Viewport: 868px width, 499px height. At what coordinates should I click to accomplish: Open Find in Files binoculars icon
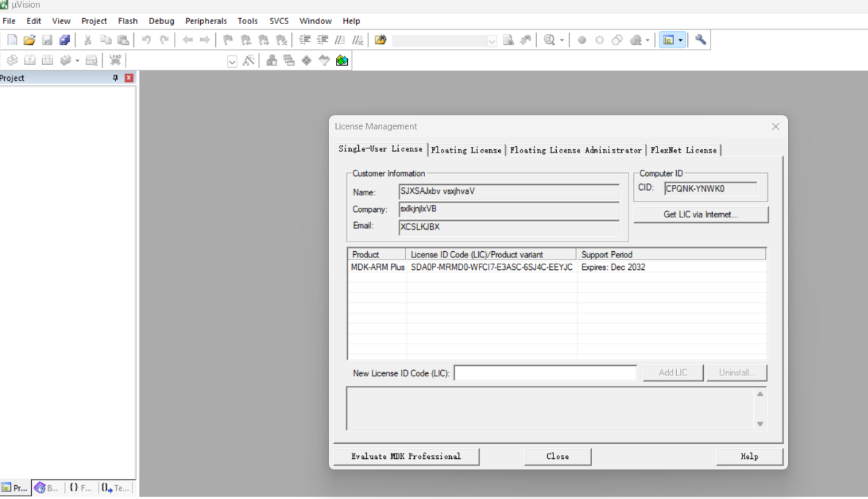coord(380,40)
